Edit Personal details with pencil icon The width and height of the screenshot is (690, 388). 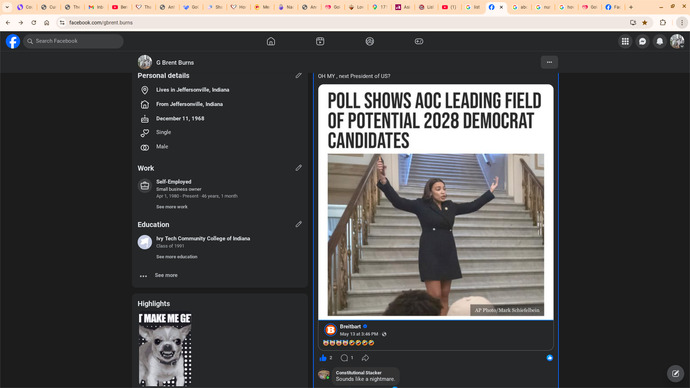click(x=299, y=76)
